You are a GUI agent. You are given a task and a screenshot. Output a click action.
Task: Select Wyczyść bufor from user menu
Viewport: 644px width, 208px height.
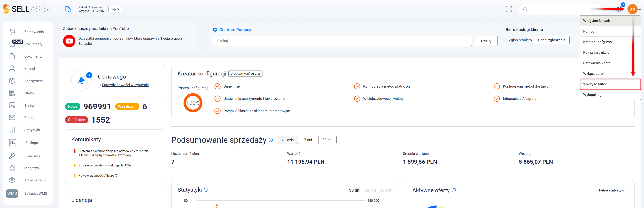(x=595, y=84)
